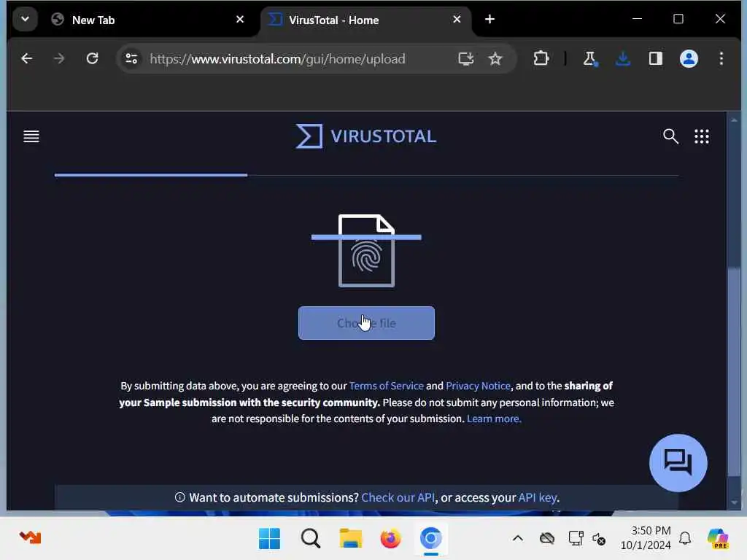747x560 pixels.
Task: Expand hidden system tray icons
Action: (x=518, y=539)
